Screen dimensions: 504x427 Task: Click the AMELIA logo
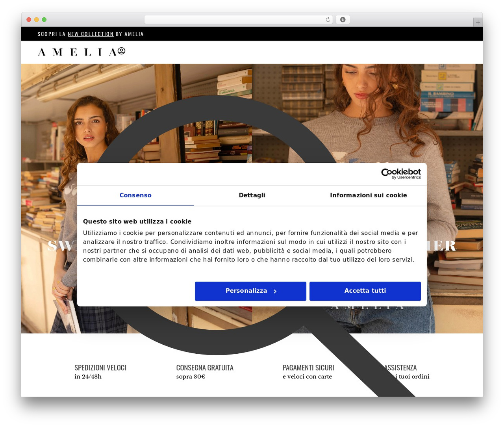click(x=78, y=52)
